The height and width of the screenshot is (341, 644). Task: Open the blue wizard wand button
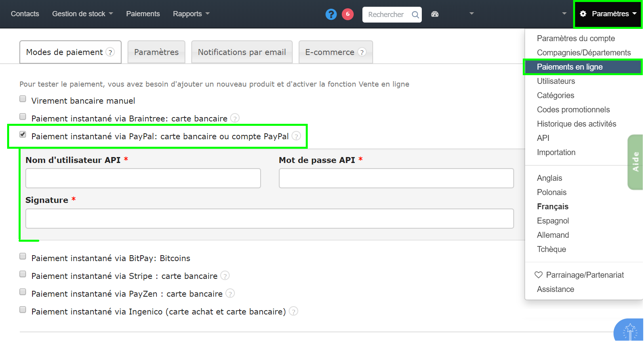pos(630,331)
